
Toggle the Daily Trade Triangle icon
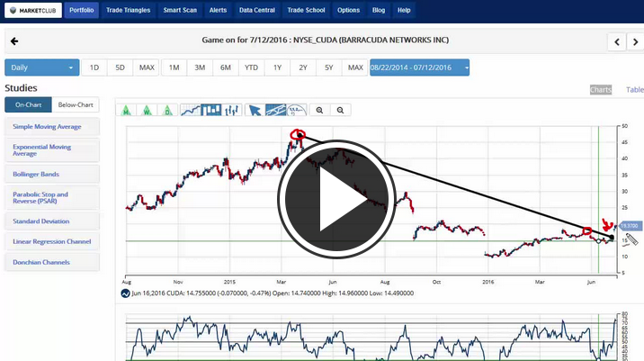(167, 110)
